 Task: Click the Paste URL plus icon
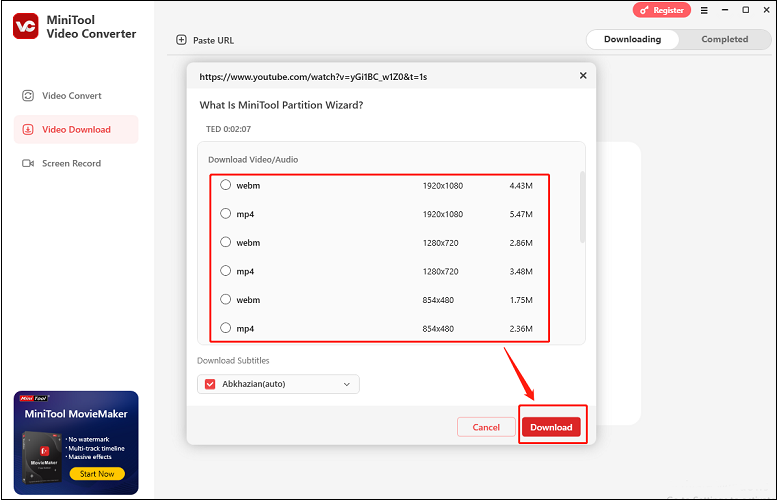181,40
